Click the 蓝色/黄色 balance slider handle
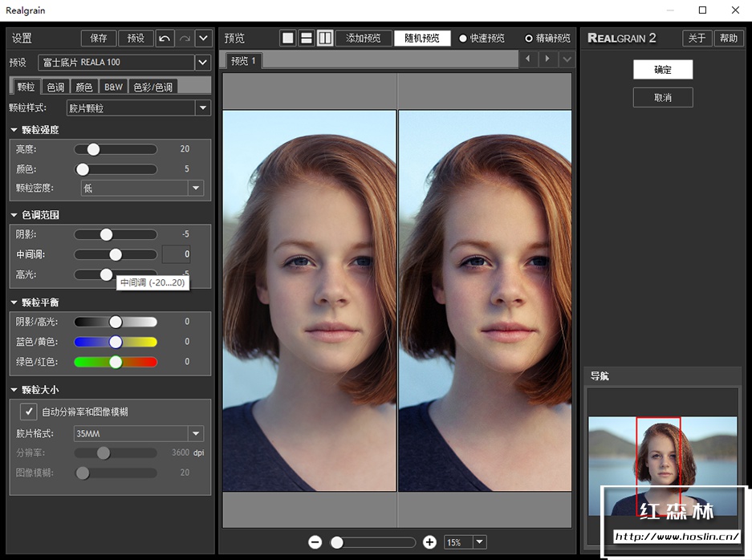The height and width of the screenshot is (560, 752). point(116,342)
